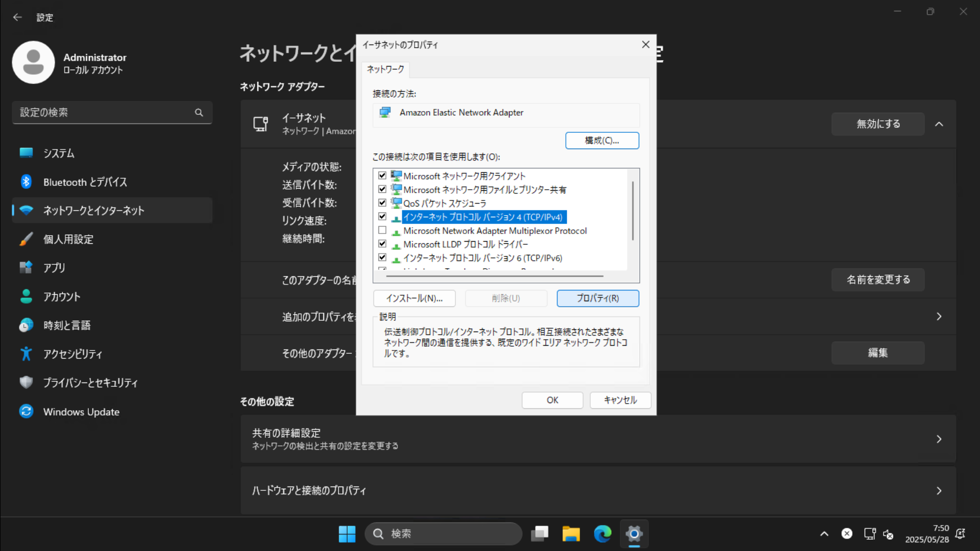Click インストール(N)... button
Screen dimensions: 980x551
pyautogui.click(x=414, y=298)
